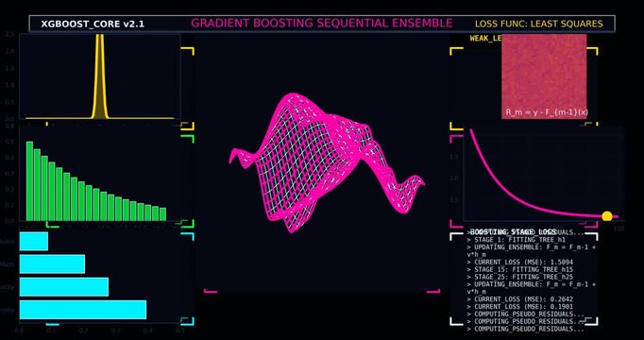The image size is (644, 340).
Task: Select the GRADIENT BOOSTING SEQUENTIAL ENSEMBLE heading
Action: [322, 24]
